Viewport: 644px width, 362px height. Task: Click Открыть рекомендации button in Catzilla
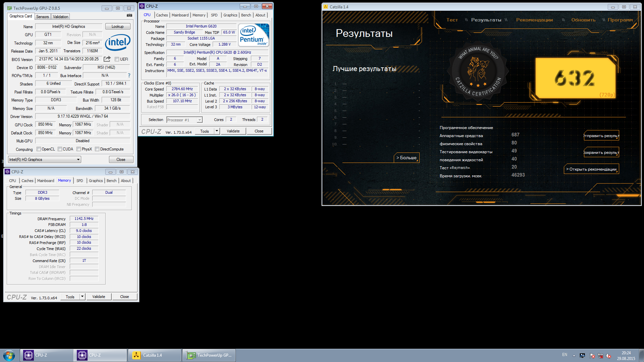[x=591, y=169]
